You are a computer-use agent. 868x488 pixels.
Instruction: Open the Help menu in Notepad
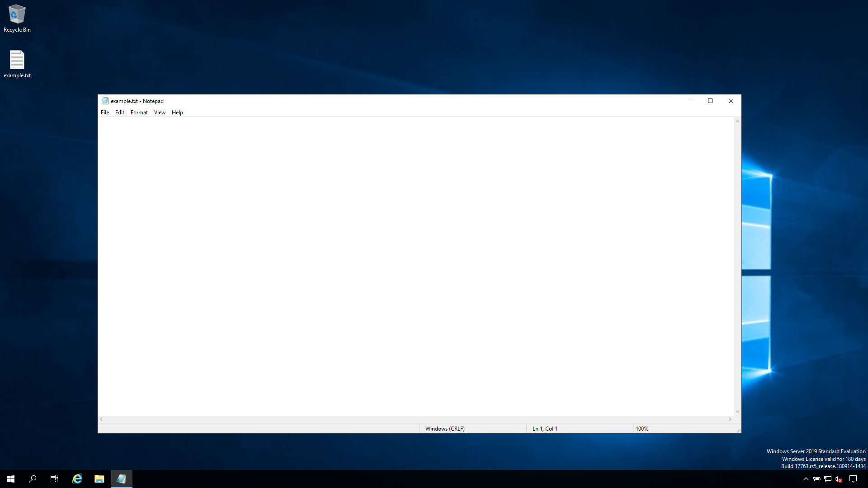tap(177, 112)
